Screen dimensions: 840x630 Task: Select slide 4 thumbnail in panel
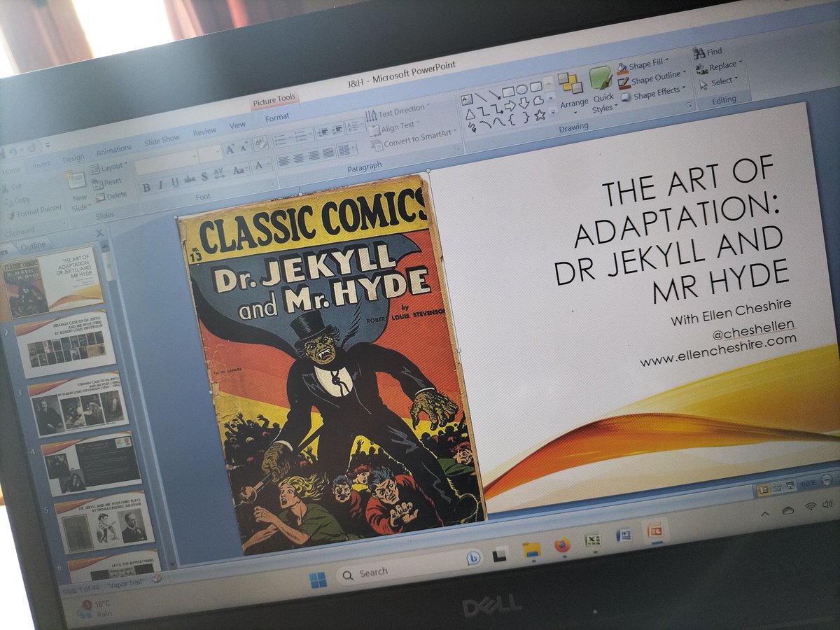93,464
